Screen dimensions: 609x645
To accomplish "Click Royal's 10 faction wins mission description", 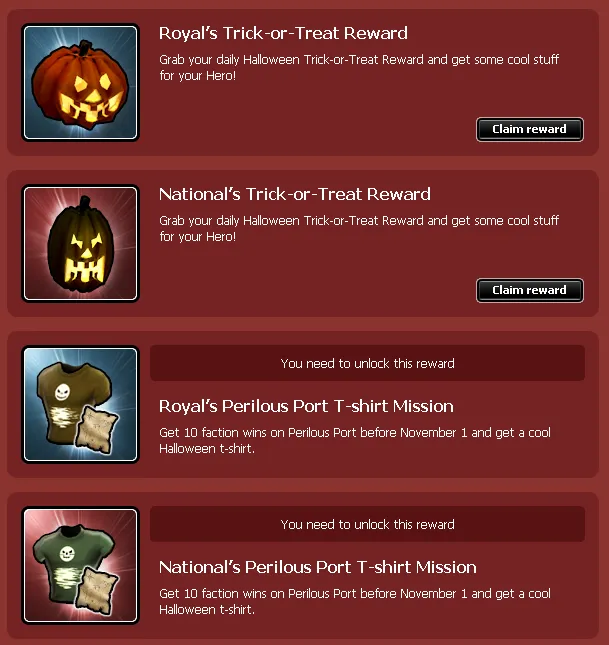I will tap(355, 440).
